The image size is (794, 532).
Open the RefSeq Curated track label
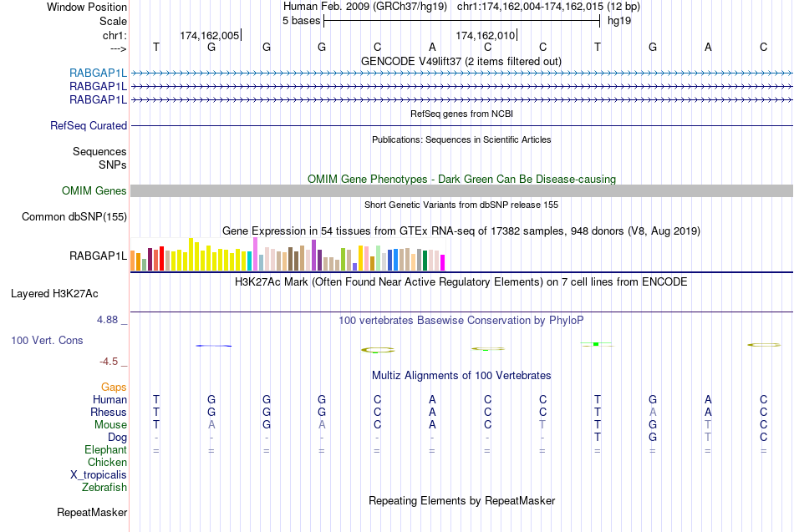click(x=89, y=125)
